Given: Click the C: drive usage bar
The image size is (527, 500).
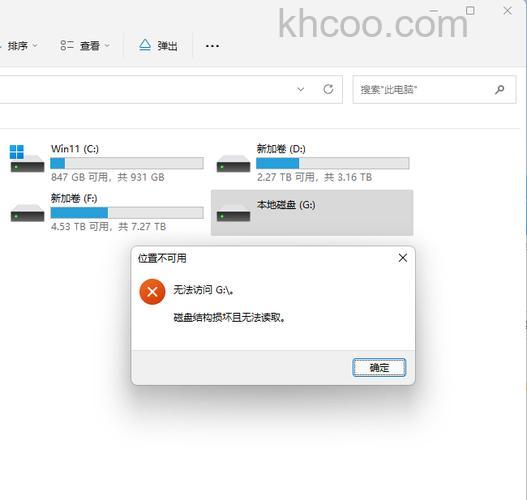Looking at the screenshot, I should tap(127, 163).
